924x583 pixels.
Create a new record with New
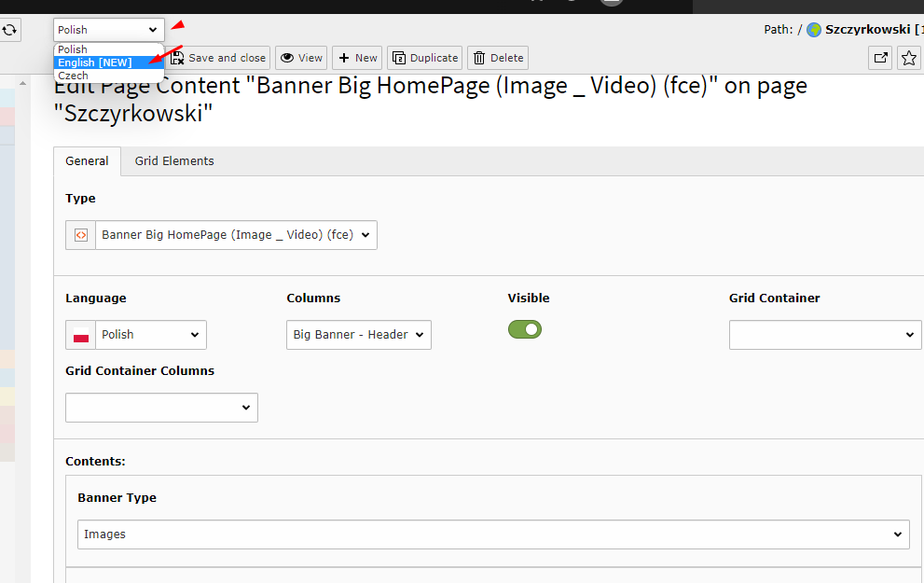tap(357, 58)
